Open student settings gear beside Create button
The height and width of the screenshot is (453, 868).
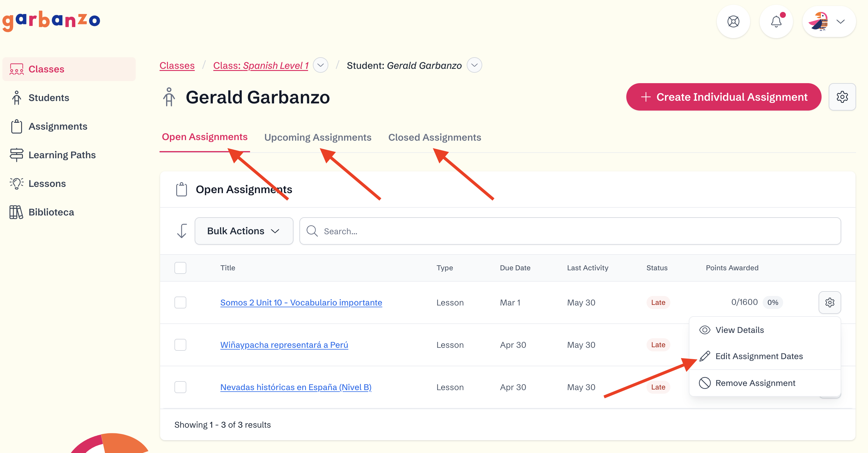842,97
